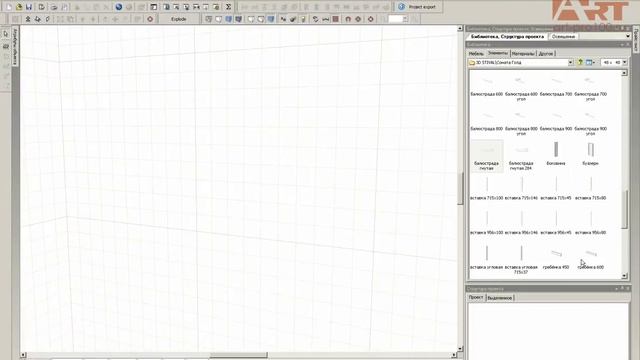Screen dimensions: 640x360
Task: Click the library list scroll-up arrow
Action: click(624, 73)
